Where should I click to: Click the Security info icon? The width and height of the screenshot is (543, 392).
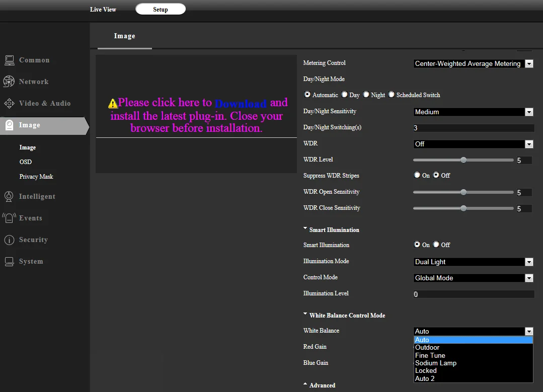tap(10, 240)
